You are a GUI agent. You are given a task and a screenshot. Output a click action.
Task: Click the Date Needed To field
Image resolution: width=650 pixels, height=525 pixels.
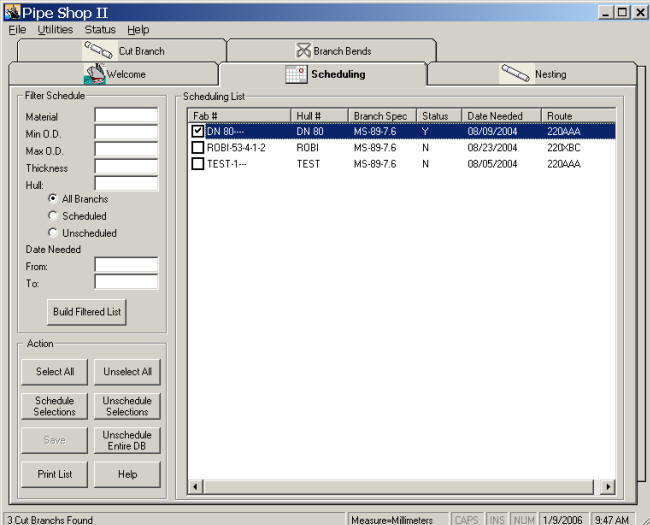tap(126, 282)
